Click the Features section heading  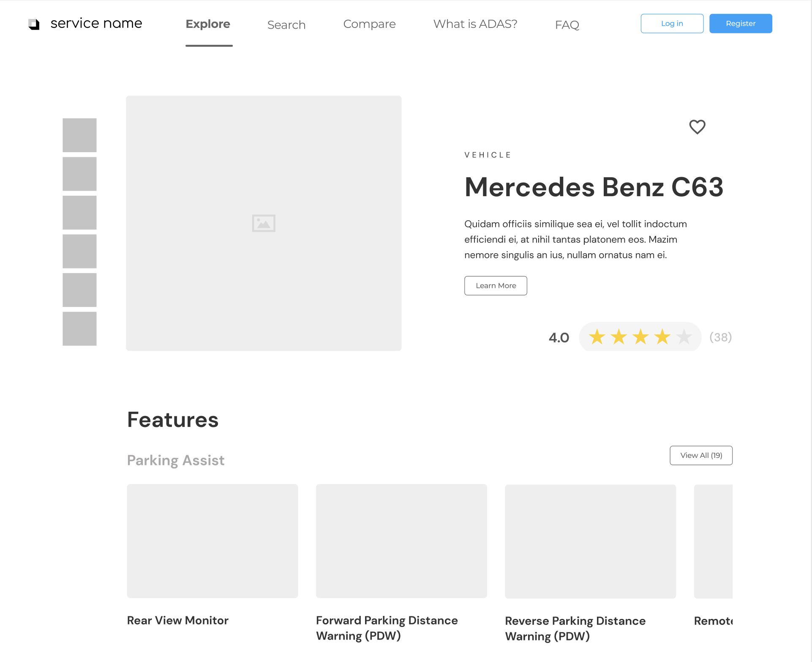point(173,420)
